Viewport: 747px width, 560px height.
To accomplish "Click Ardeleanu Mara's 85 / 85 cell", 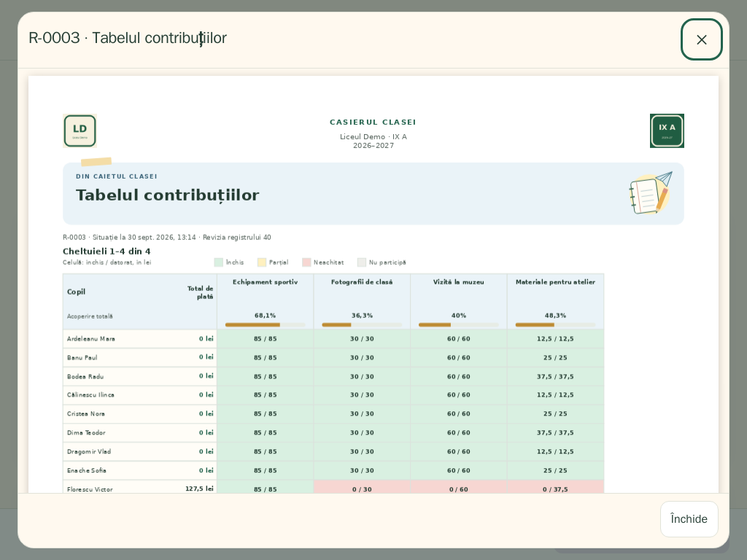I will click(x=266, y=339).
